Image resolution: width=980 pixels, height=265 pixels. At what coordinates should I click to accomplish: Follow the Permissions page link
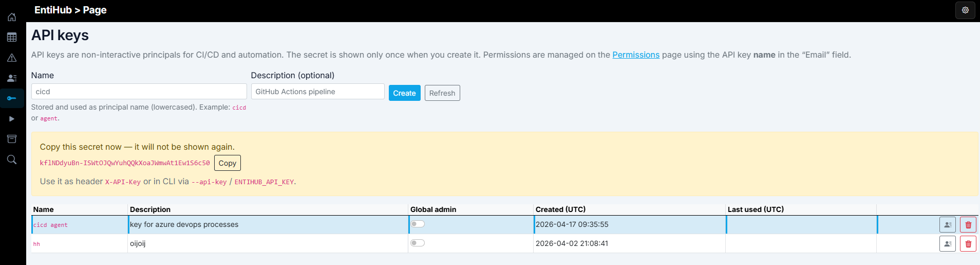[x=636, y=55]
